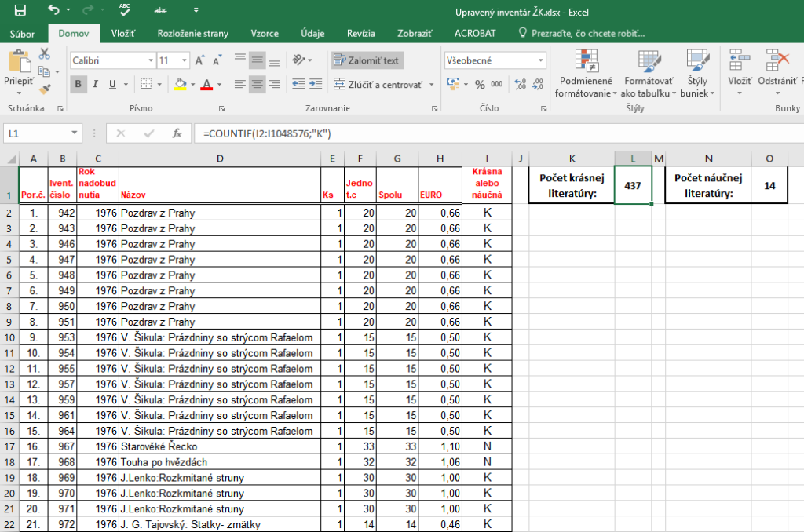Click the Insert function fx icon
804x532 pixels.
click(177, 133)
